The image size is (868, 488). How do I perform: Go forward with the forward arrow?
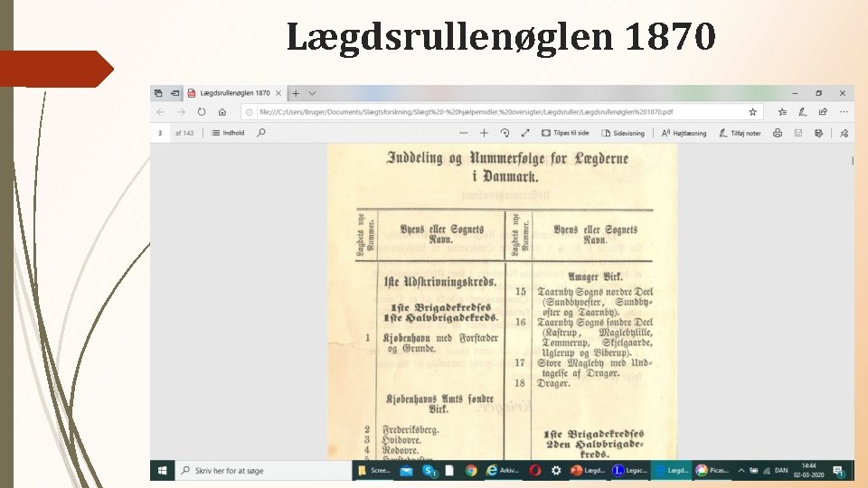pyautogui.click(x=181, y=112)
